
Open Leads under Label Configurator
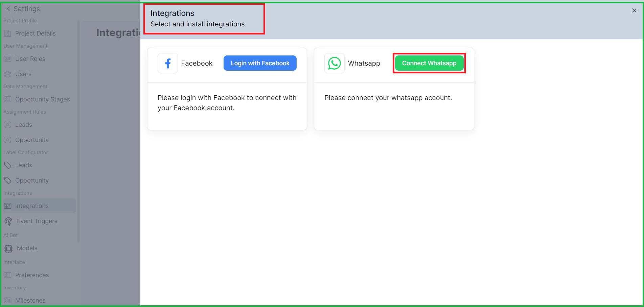tap(24, 165)
